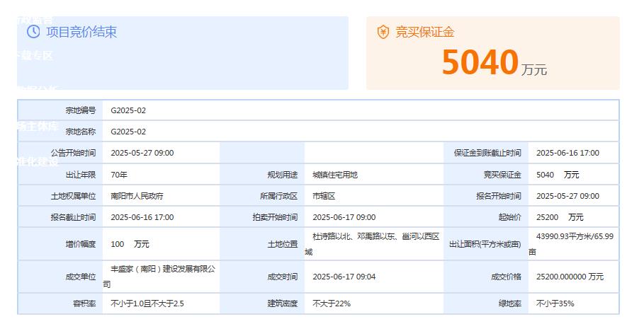Select the 不大于22% value
The image size is (644, 324).
pos(332,303)
